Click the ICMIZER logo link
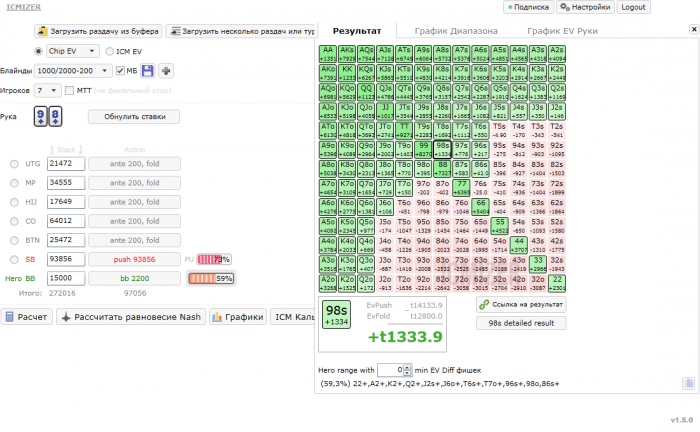This screenshot has width=700, height=432. click(x=23, y=7)
